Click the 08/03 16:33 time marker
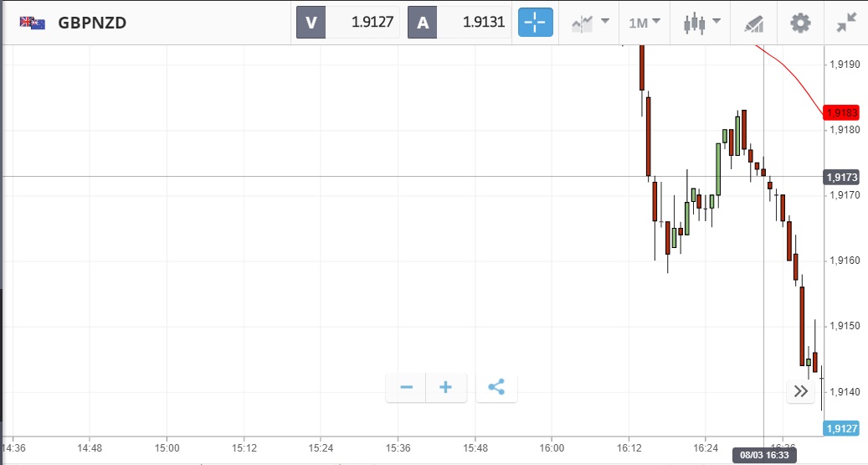This screenshot has width=868, height=465. click(763, 456)
